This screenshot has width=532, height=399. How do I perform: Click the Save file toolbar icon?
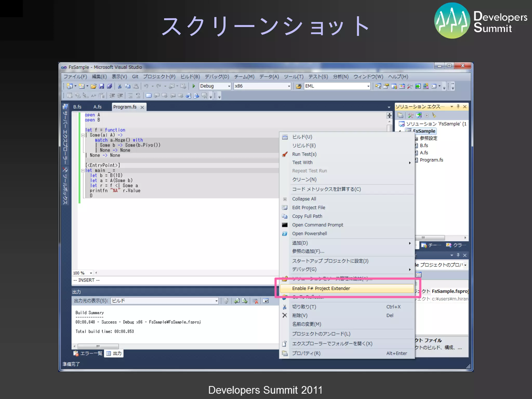[x=102, y=86]
